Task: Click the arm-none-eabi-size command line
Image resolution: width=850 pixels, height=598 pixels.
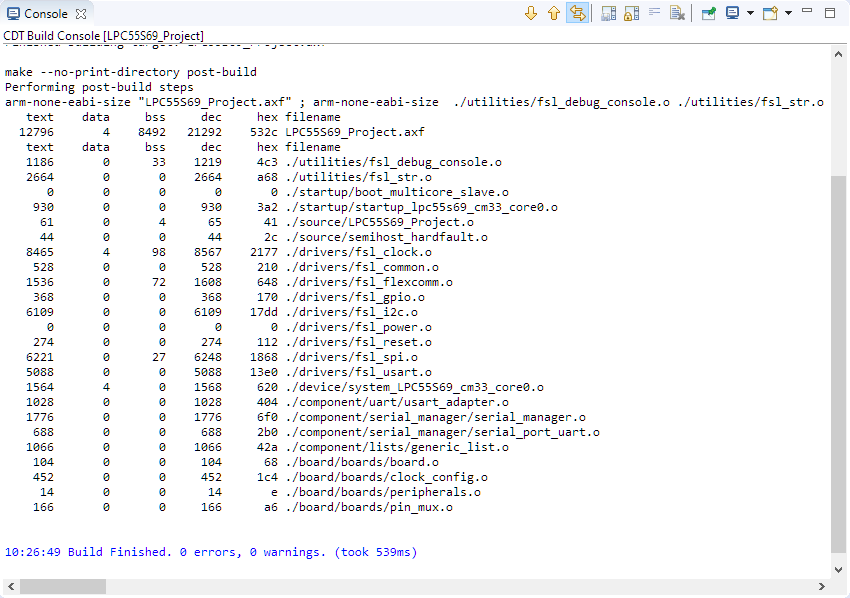Action: coord(414,102)
